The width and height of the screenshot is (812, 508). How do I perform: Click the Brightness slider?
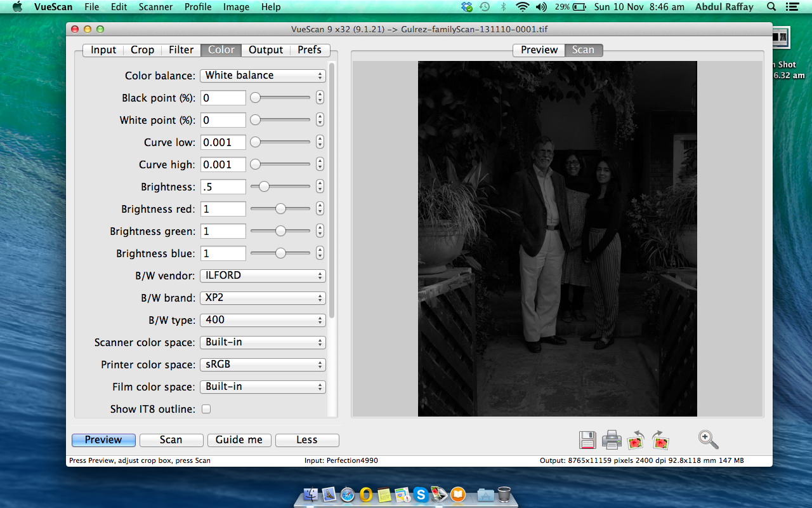click(280, 187)
